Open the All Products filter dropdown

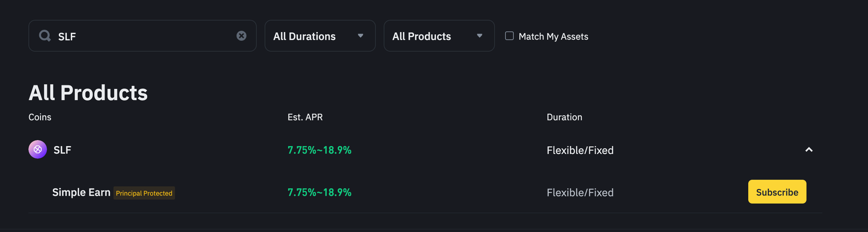[x=439, y=36]
